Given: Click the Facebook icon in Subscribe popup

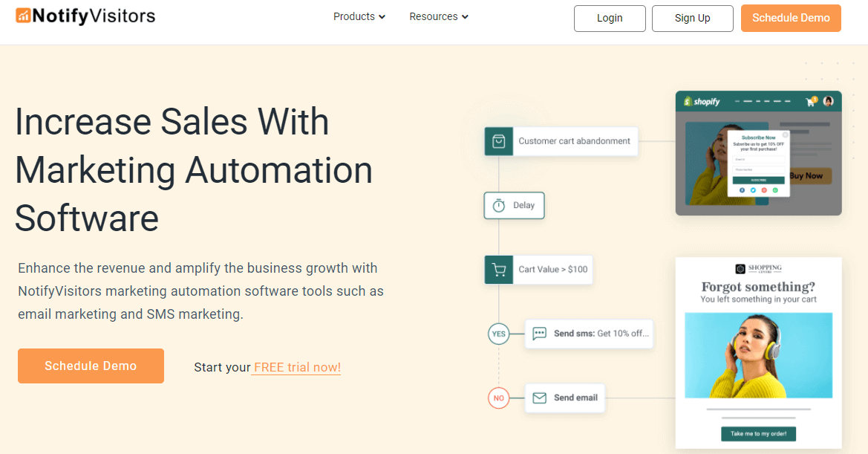Looking at the screenshot, I should (742, 190).
